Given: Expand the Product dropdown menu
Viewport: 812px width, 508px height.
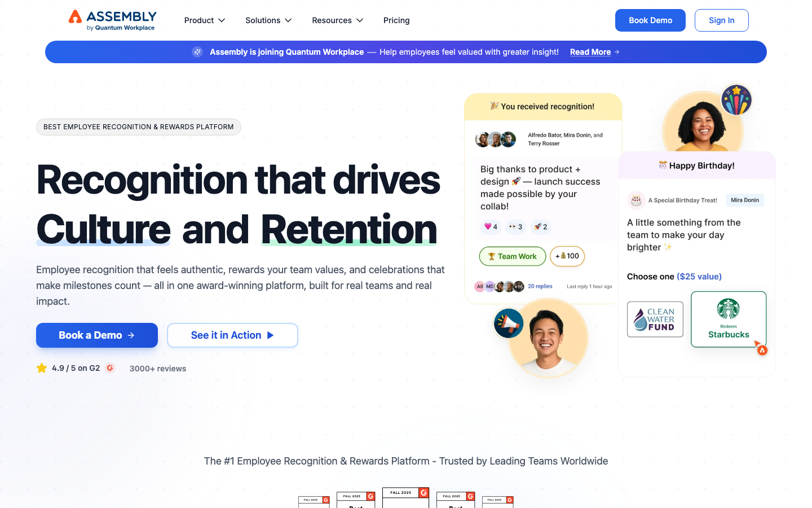Looking at the screenshot, I should [205, 20].
